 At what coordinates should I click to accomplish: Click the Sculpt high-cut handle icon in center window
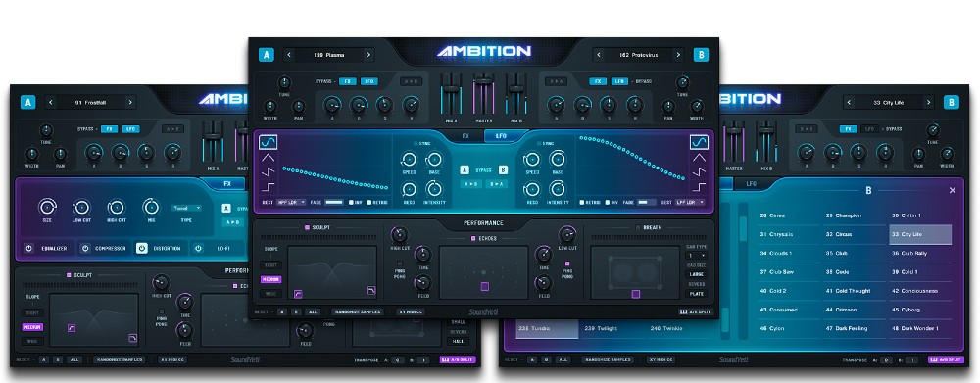coord(371,290)
